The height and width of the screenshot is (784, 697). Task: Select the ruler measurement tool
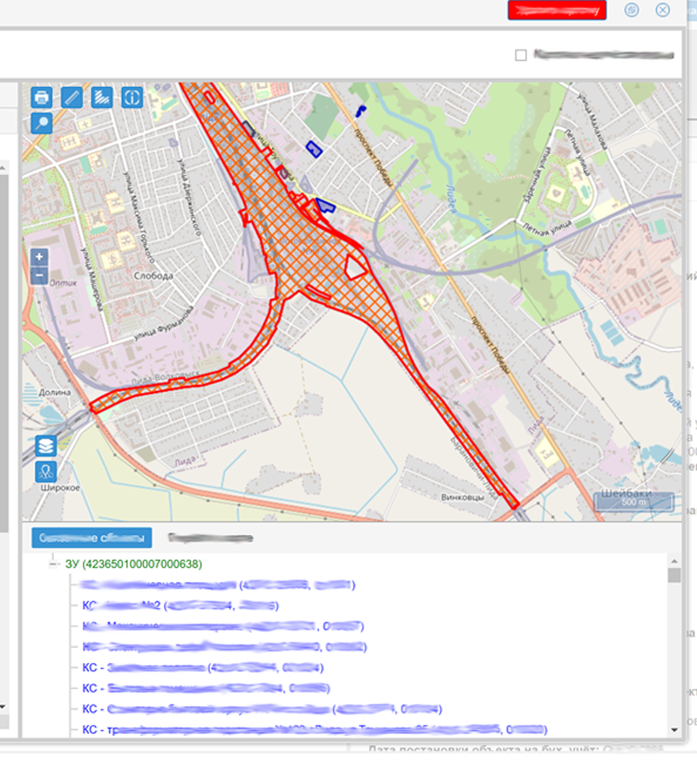71,97
